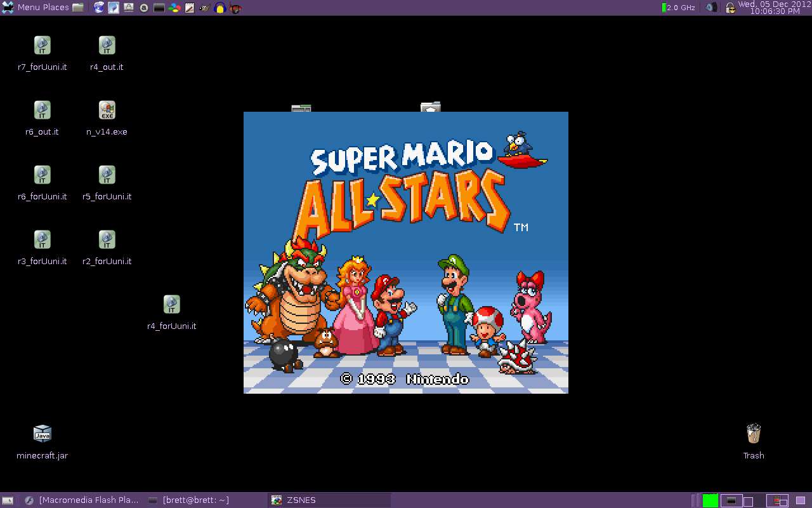The height and width of the screenshot is (508, 812).
Task: Click the Super Mario All-Stars game screen
Action: [x=406, y=253]
